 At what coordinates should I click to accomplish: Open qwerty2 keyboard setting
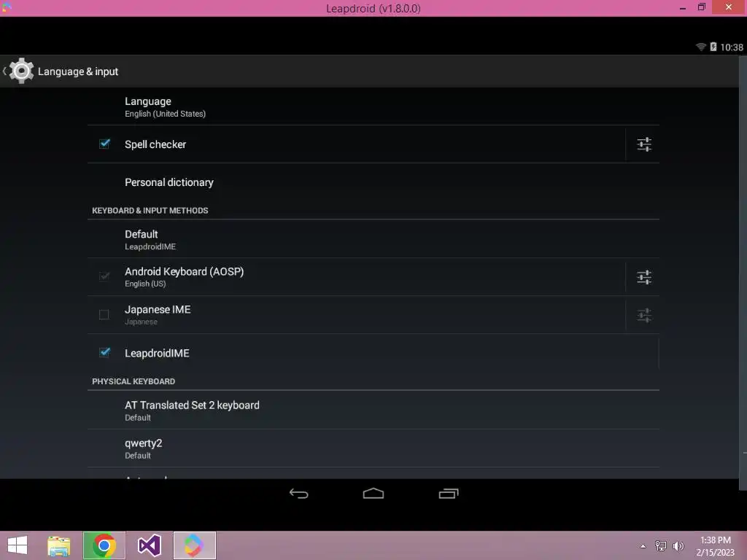(x=373, y=448)
